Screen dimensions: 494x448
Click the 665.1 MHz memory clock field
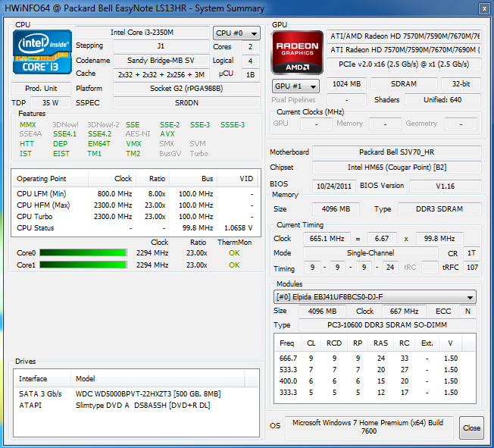[x=327, y=238]
